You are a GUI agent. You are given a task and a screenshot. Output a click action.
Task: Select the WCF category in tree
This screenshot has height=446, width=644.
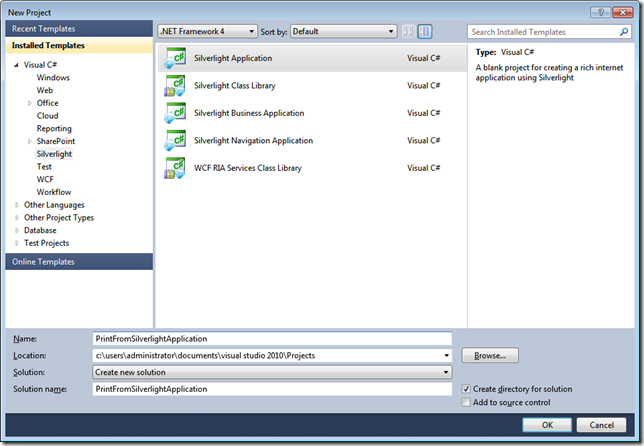coord(45,179)
